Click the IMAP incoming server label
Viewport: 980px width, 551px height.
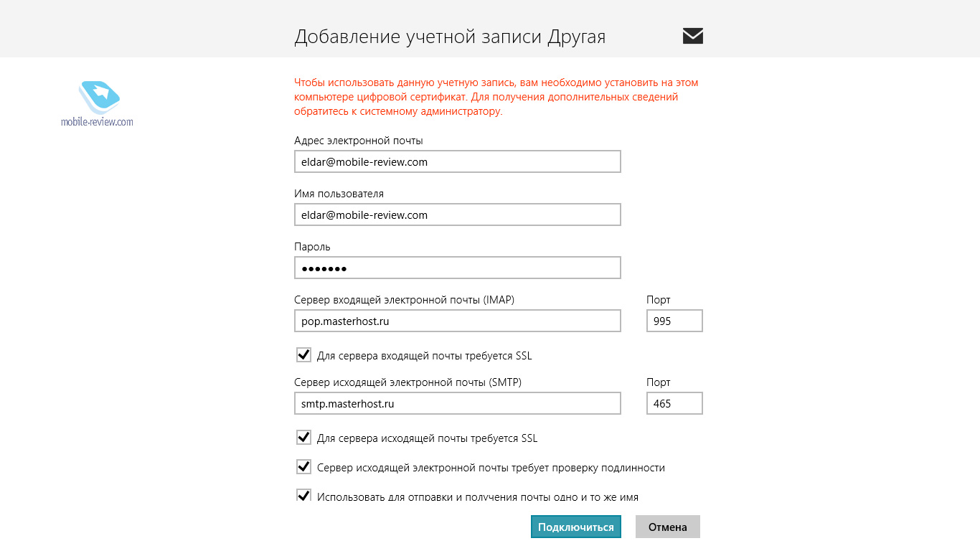pyautogui.click(x=404, y=300)
